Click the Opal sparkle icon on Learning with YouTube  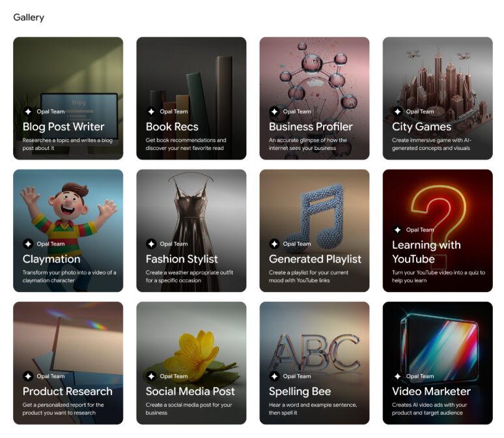(x=397, y=229)
